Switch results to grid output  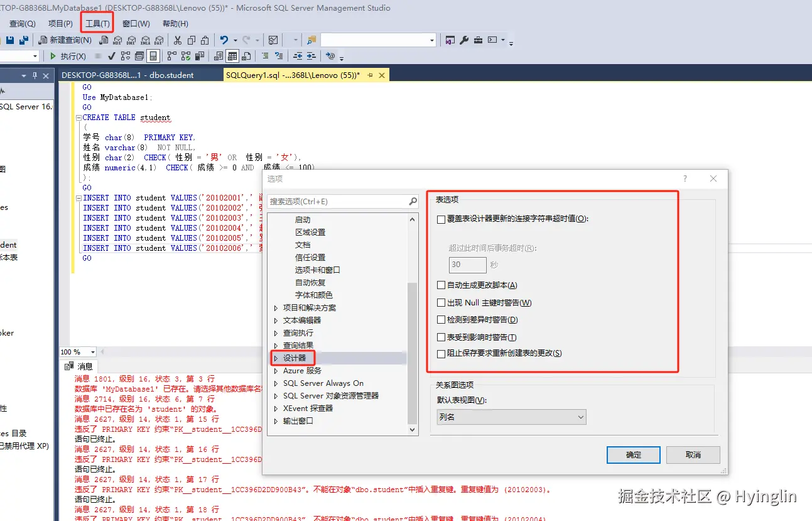coord(232,56)
